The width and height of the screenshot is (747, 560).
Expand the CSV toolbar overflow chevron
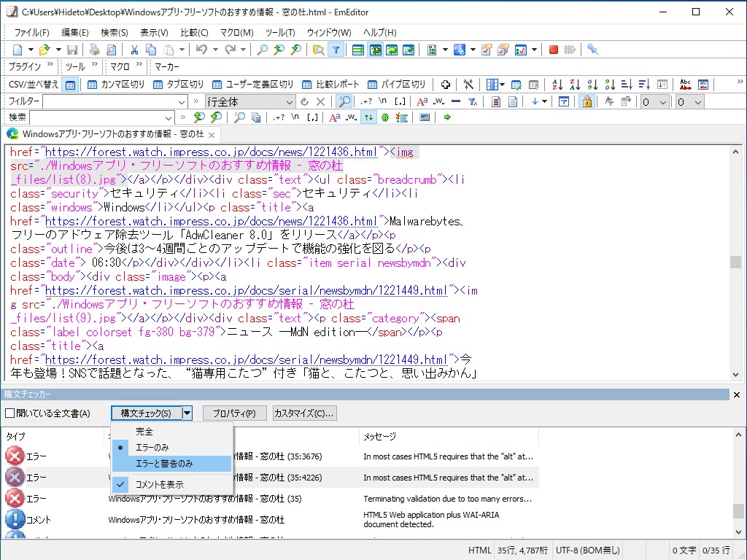coord(740,82)
